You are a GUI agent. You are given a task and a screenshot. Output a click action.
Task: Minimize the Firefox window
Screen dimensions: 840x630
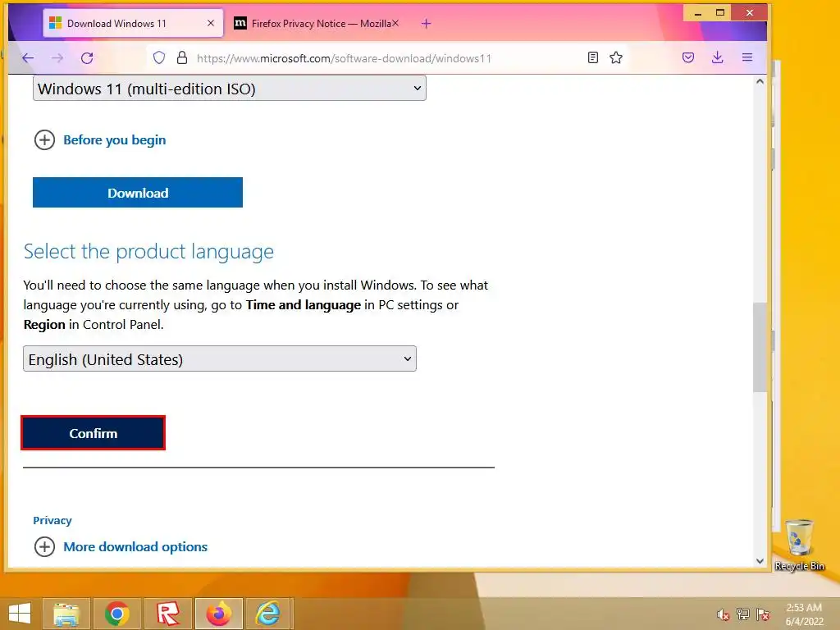pos(697,13)
